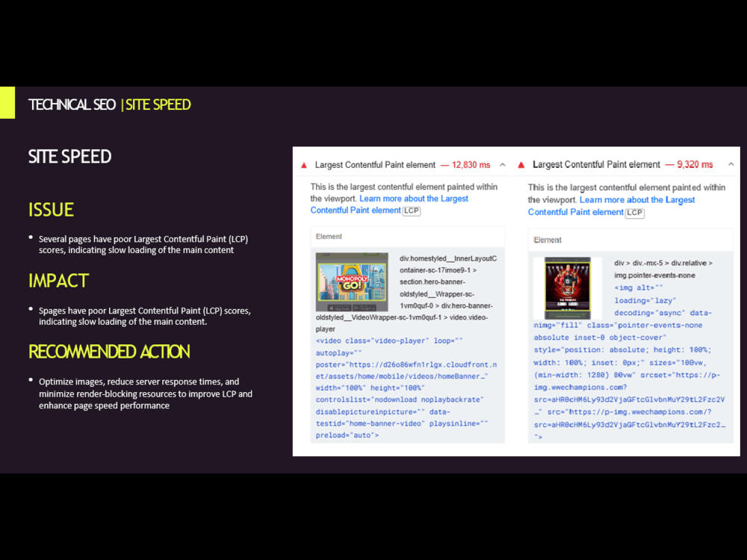Click the 'IMPACT' heading

pos(58,281)
